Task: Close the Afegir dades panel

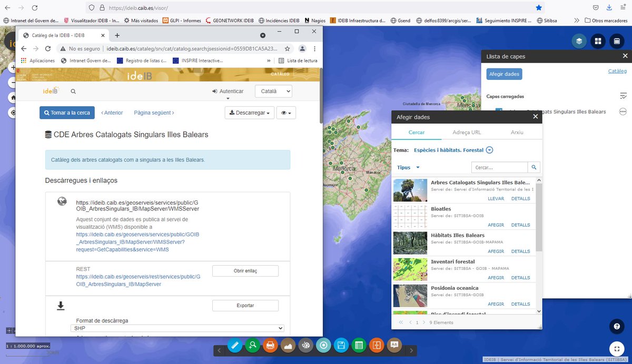Action: (535, 117)
